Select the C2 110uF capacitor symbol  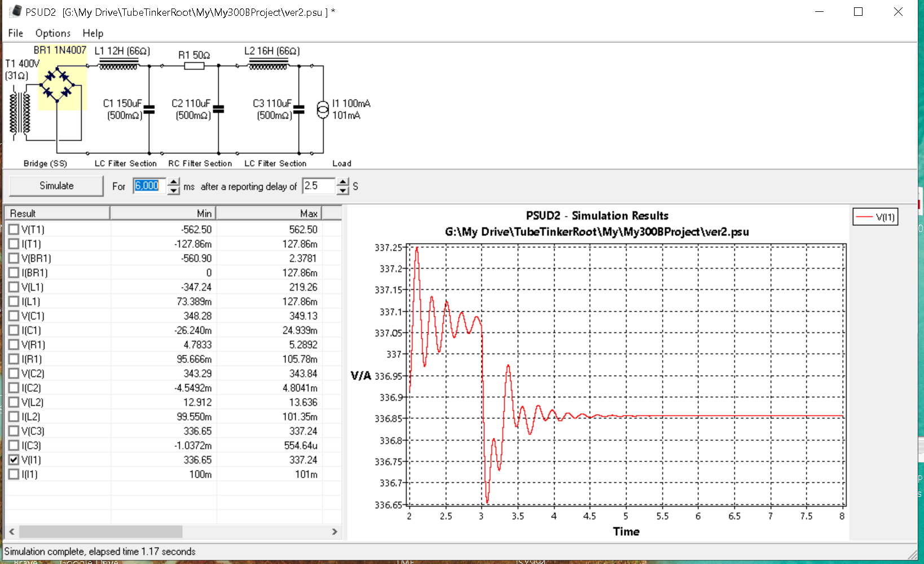pyautogui.click(x=218, y=109)
